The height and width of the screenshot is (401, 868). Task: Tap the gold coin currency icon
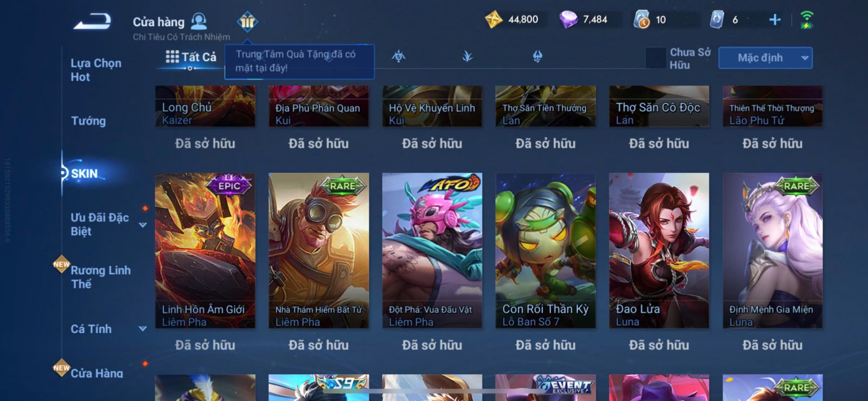pyautogui.click(x=494, y=20)
